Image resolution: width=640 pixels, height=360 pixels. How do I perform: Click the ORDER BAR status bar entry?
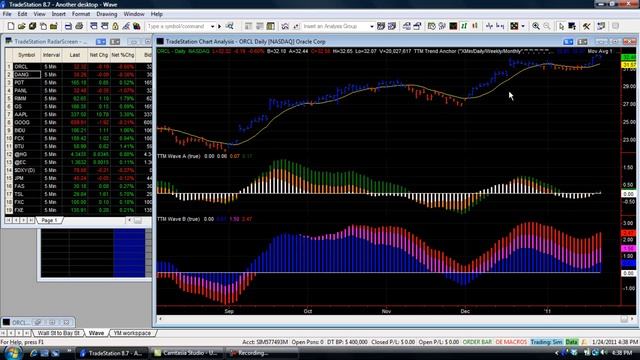(x=477, y=342)
